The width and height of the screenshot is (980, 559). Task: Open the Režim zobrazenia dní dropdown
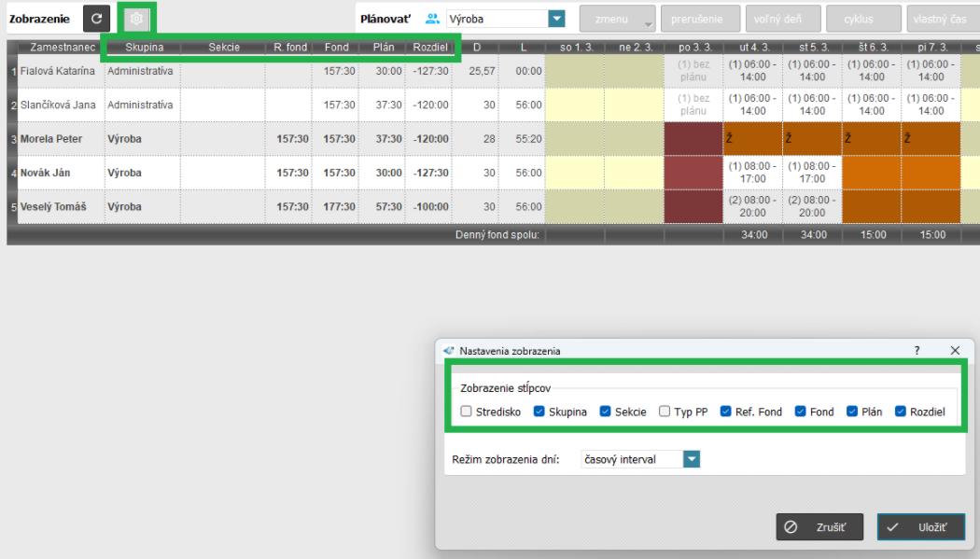click(x=691, y=458)
